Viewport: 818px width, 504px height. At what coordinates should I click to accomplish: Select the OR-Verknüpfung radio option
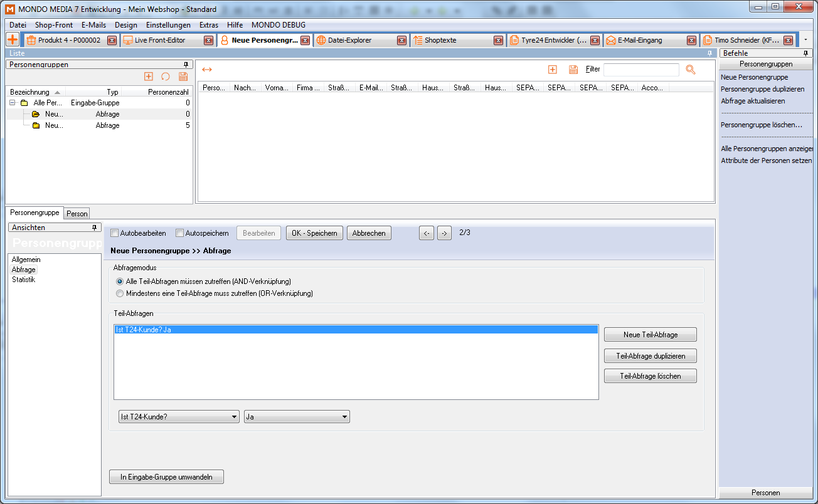(120, 293)
